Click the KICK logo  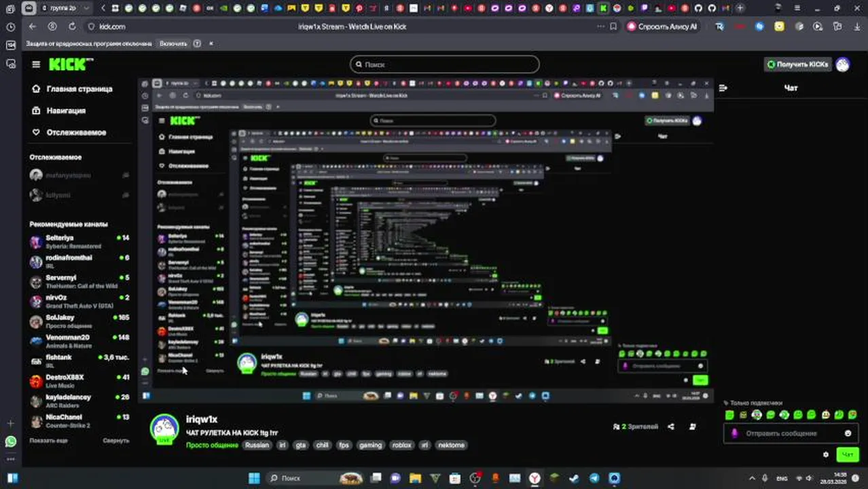(x=71, y=65)
